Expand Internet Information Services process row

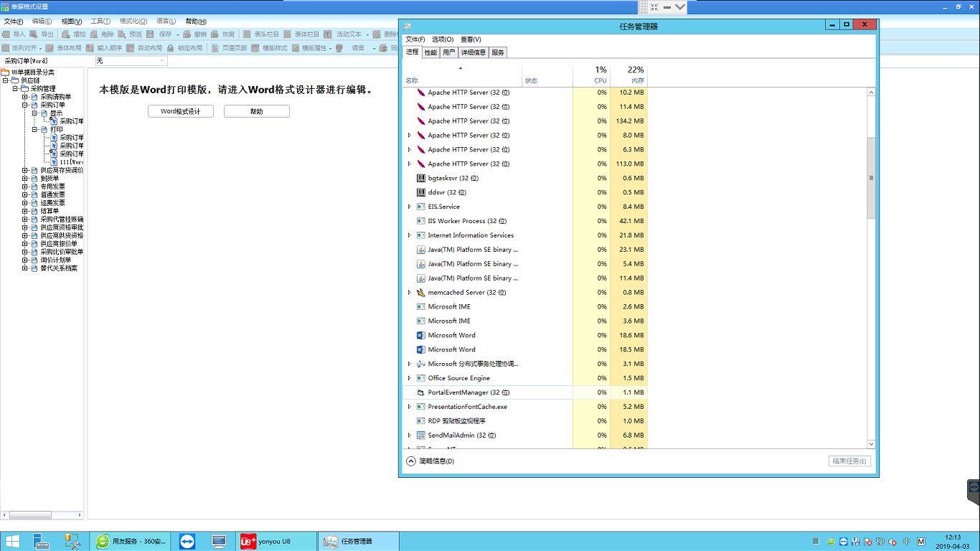tap(410, 235)
